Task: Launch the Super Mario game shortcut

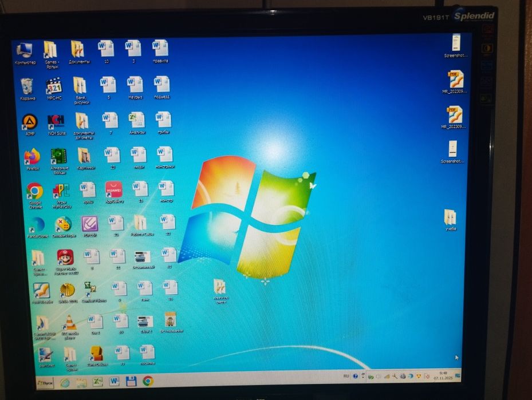Action: [x=66, y=262]
